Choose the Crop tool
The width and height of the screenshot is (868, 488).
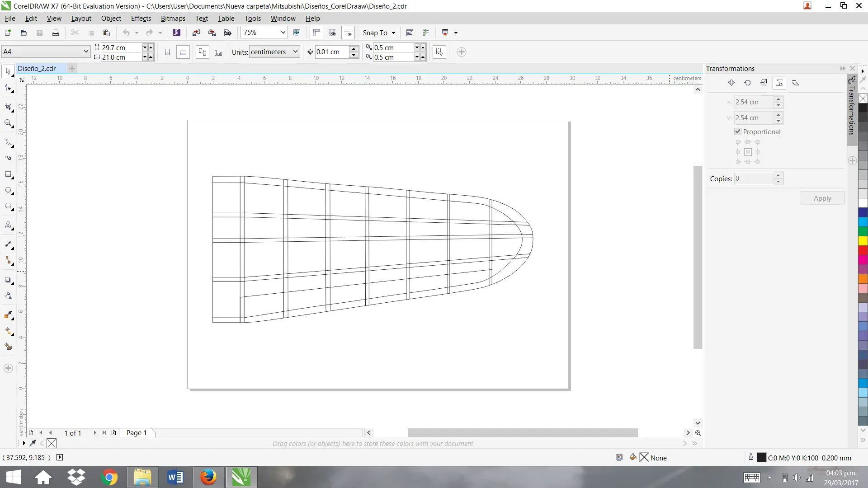[8, 107]
